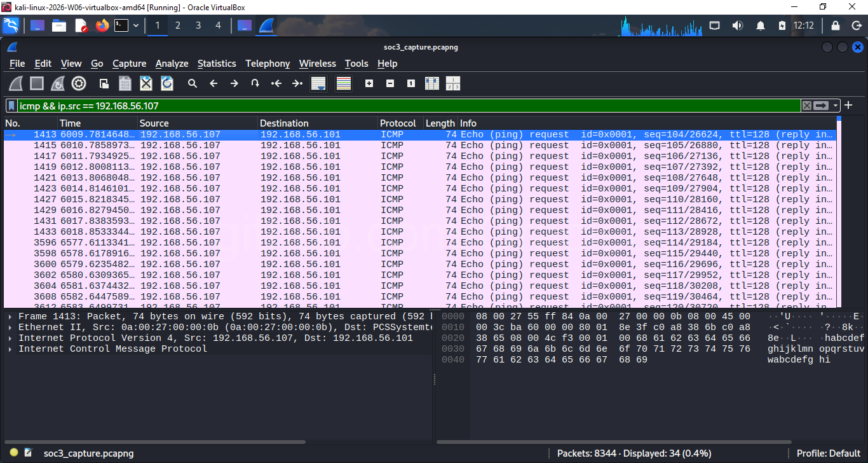The height and width of the screenshot is (463, 868).
Task: Reload this capture file
Action: click(166, 83)
